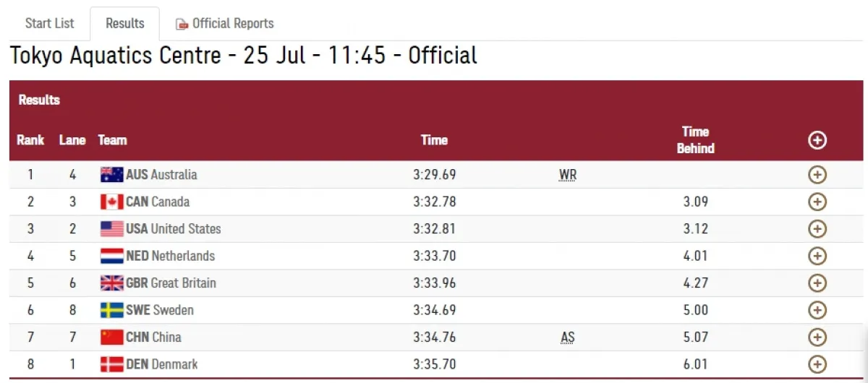Expand Netherlands row plus icon
Viewport: 868px width, 383px height.
tap(817, 256)
